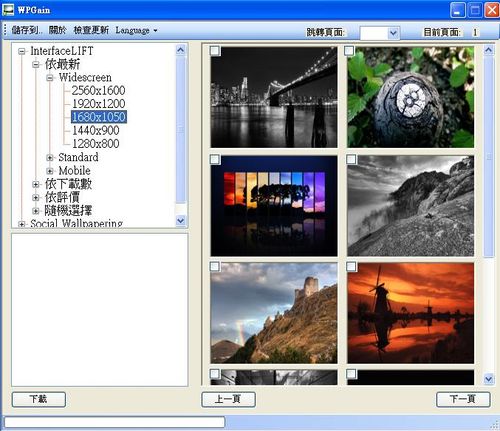Image resolution: width=500 pixels, height=431 pixels.
Task: Open the 跳轉頁面 page dropdown
Action: click(x=393, y=33)
